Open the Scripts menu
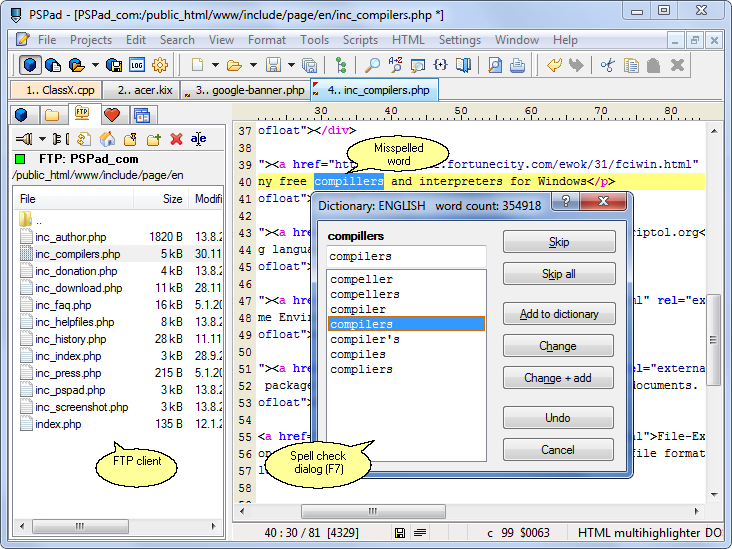 (360, 40)
